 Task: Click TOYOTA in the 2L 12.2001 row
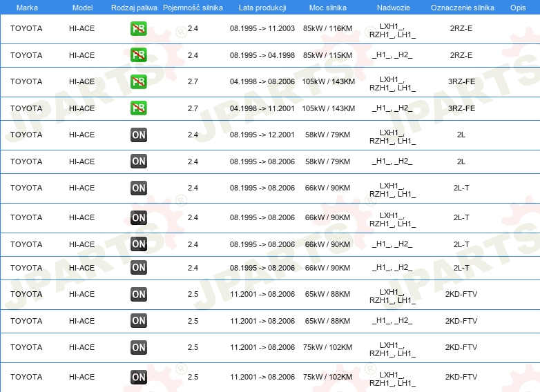coord(26,135)
